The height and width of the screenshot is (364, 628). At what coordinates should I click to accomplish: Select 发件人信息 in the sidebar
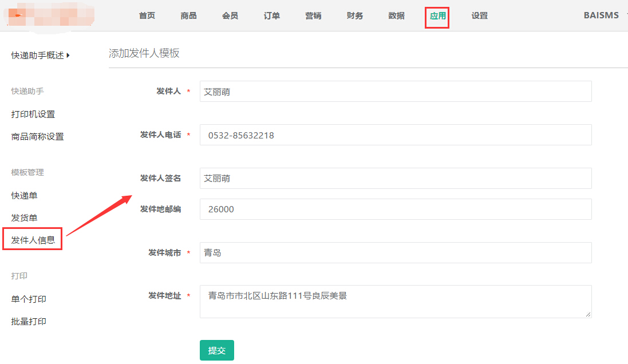click(33, 240)
